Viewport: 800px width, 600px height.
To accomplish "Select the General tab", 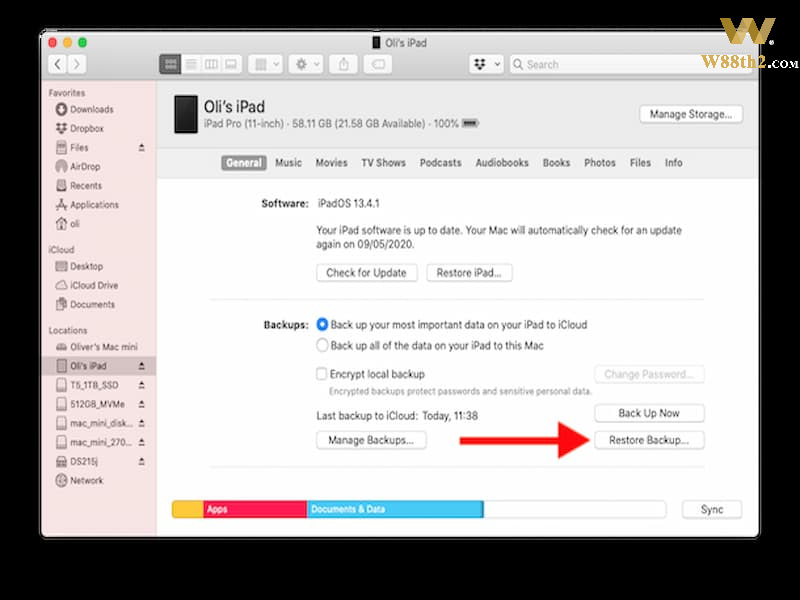I will coord(244,163).
